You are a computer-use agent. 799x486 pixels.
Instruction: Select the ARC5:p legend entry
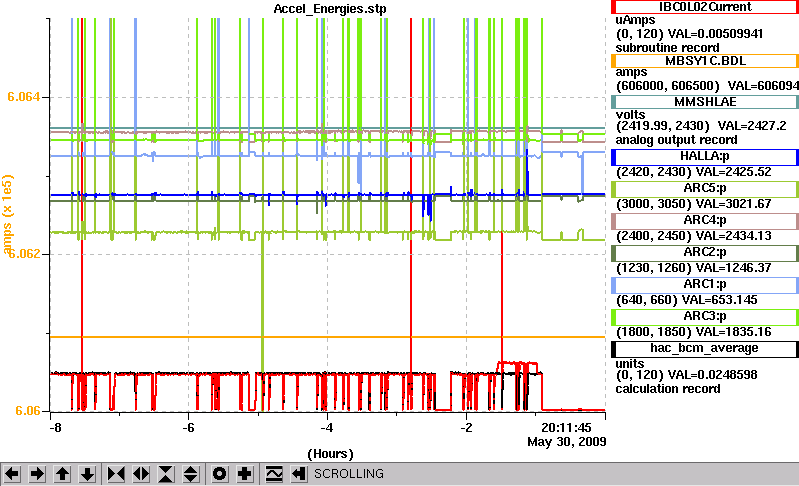705,189
